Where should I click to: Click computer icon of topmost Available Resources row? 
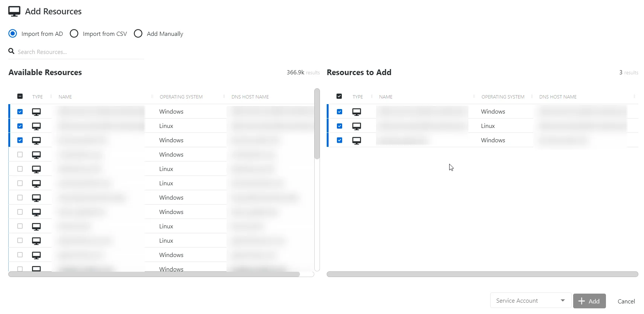36,112
